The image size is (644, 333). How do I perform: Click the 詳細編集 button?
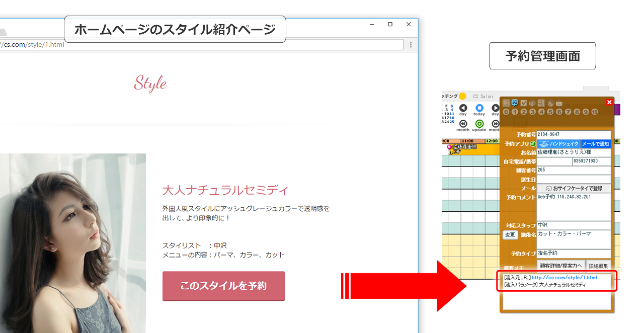tap(598, 266)
